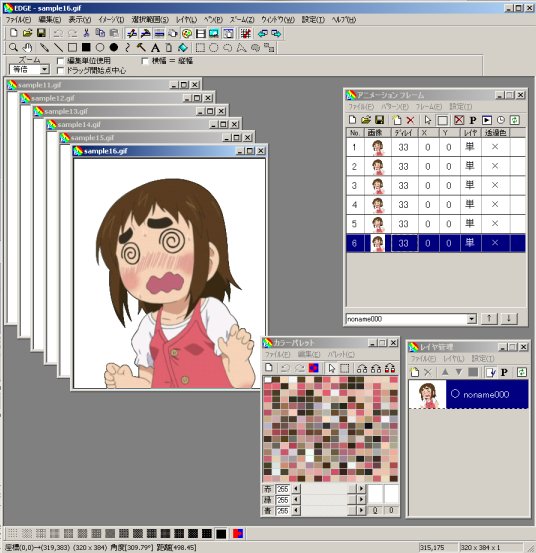The image size is (536, 553).
Task: Open the zoom 等倍 dropdown
Action: 44,69
